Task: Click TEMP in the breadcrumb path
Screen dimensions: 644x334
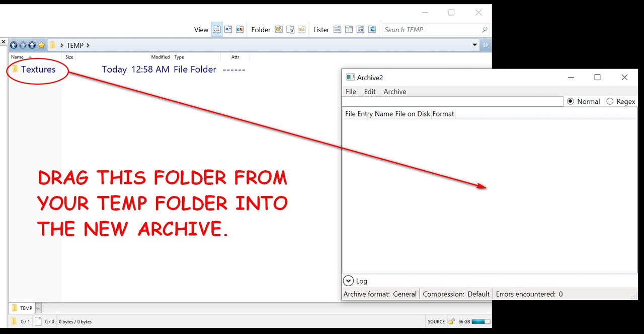Action: point(75,45)
